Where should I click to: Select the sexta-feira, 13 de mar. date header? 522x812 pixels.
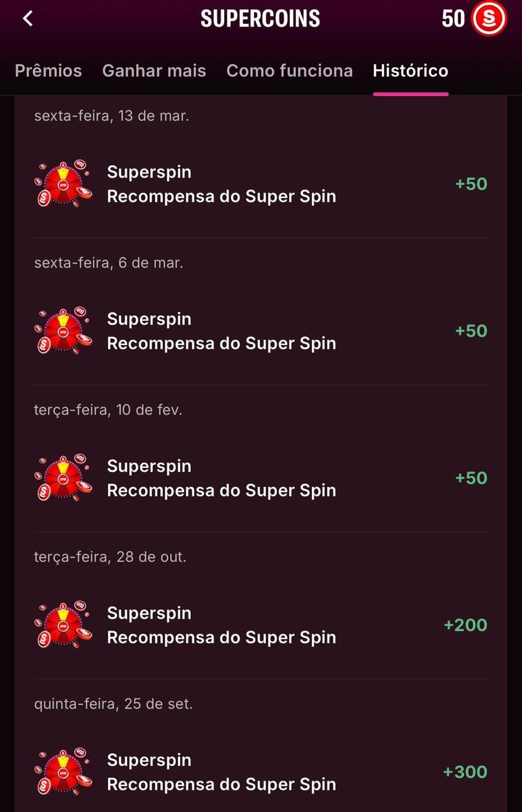point(108,116)
